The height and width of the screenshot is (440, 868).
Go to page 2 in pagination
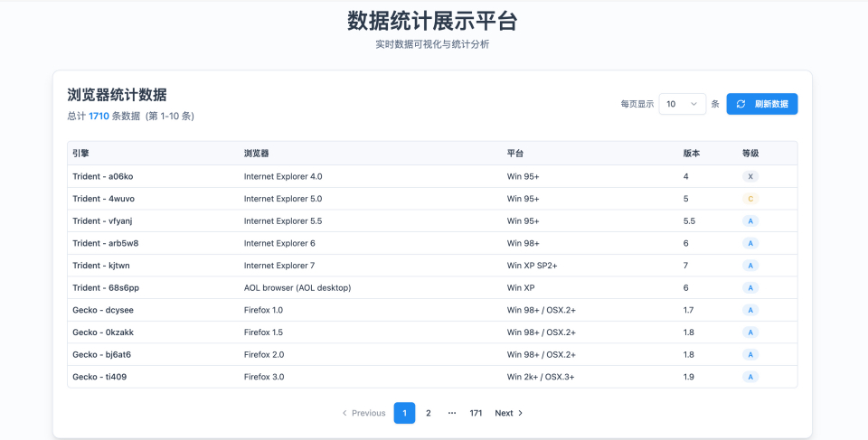click(x=429, y=413)
